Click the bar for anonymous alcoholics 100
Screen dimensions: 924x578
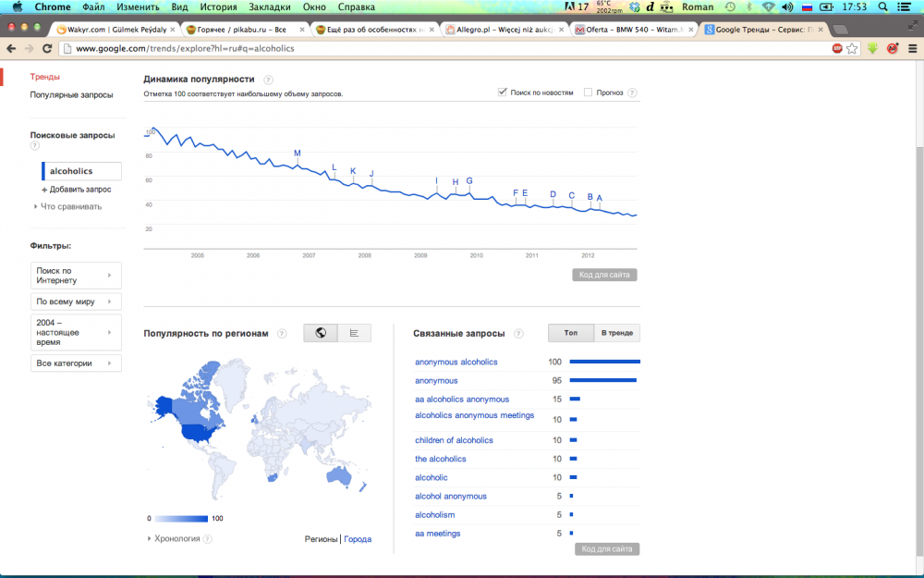[604, 362]
